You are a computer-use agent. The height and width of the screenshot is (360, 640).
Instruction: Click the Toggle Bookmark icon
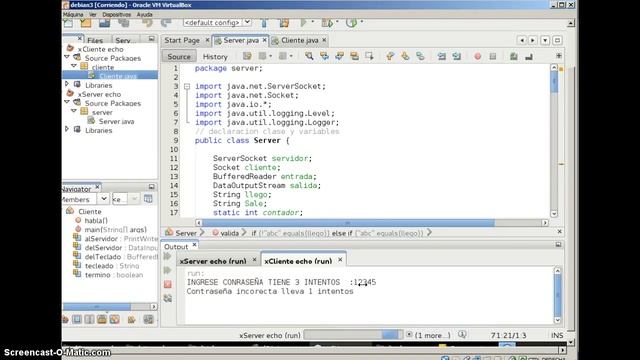(x=420, y=56)
